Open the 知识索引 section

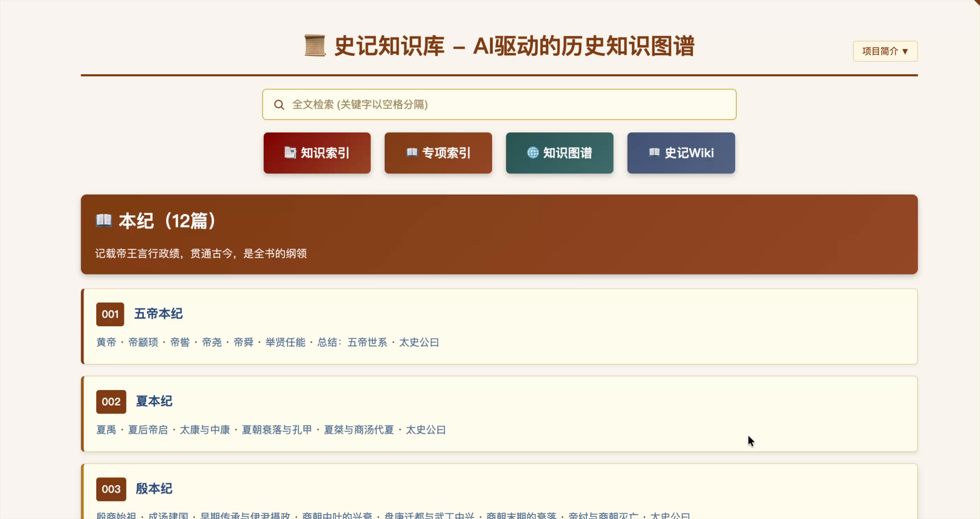317,153
